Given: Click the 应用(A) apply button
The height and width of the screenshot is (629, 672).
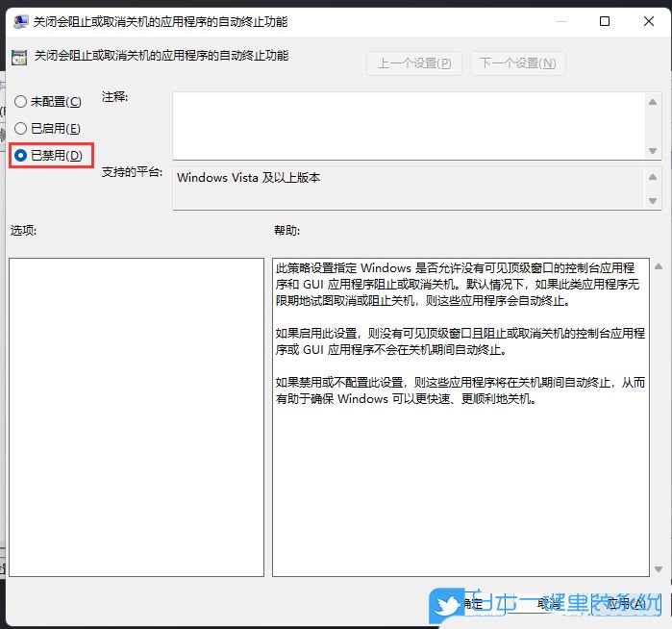Looking at the screenshot, I should point(627,604).
